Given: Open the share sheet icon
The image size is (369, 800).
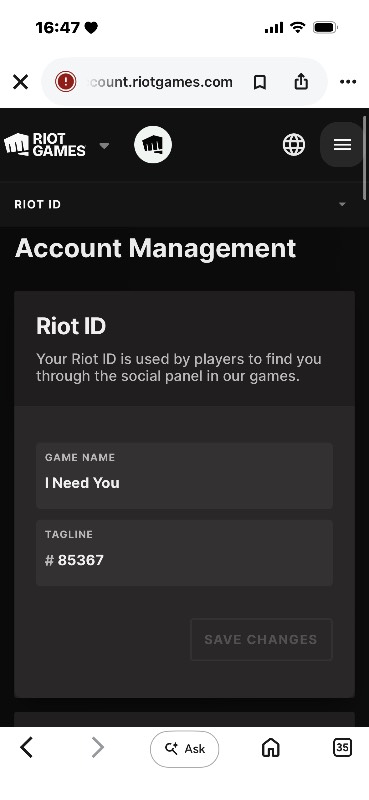Looking at the screenshot, I should tap(301, 81).
